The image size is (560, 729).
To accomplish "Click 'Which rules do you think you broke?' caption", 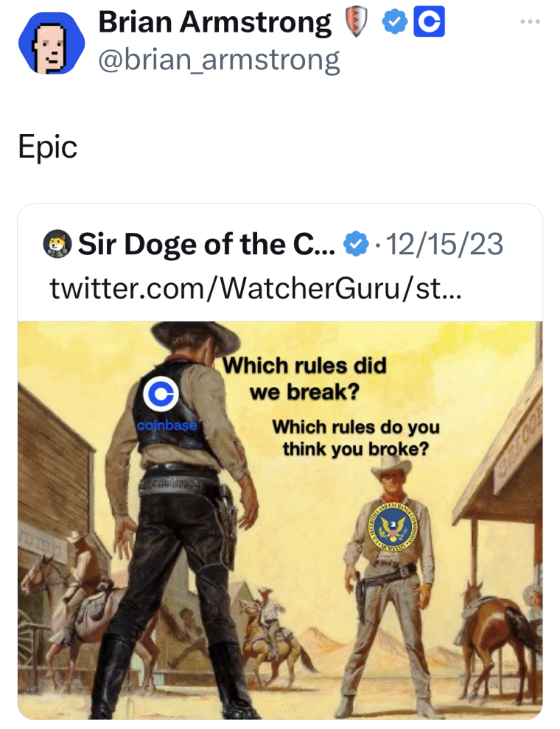I will (355, 438).
